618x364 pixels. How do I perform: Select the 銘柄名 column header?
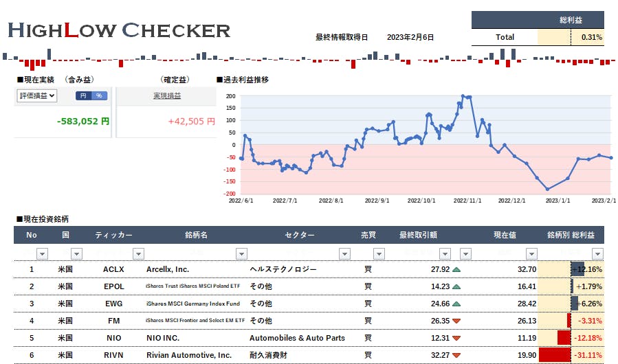point(196,235)
